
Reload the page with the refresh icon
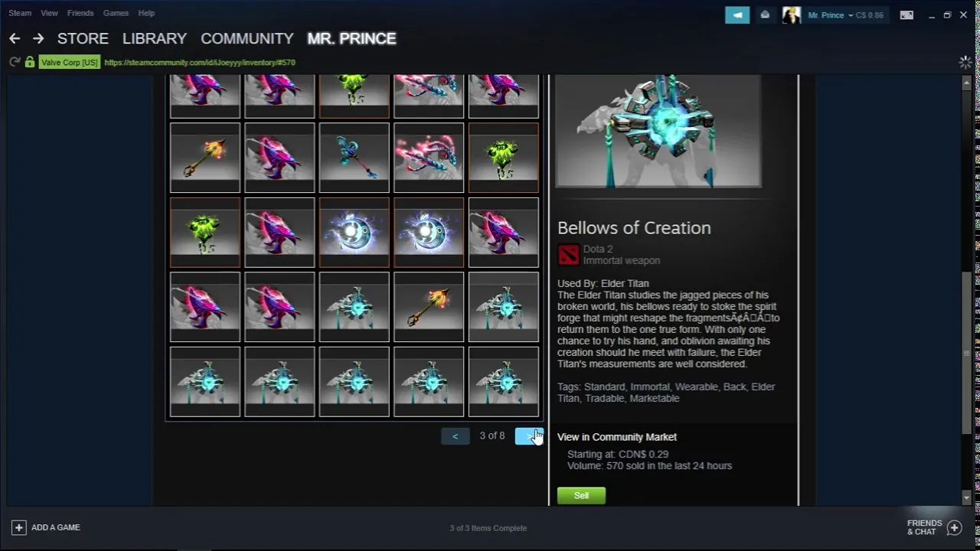pos(15,62)
